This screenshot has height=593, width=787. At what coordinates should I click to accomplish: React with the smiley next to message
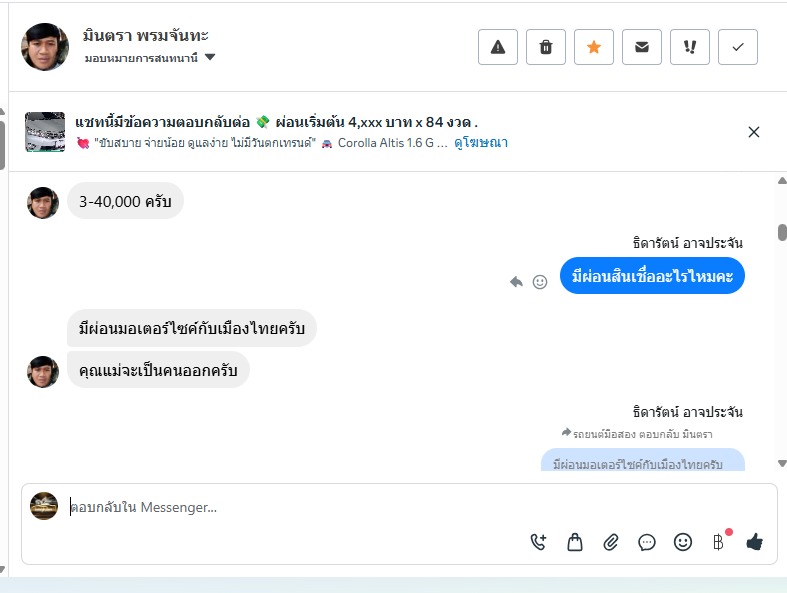[540, 282]
